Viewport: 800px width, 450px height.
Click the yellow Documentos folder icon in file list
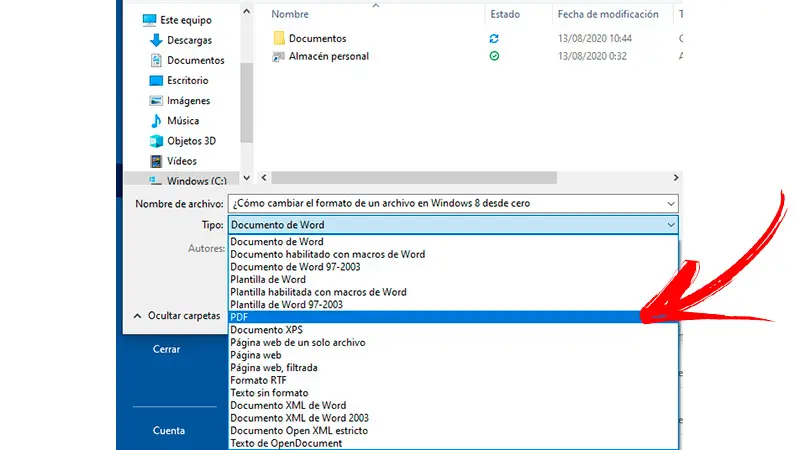(279, 38)
